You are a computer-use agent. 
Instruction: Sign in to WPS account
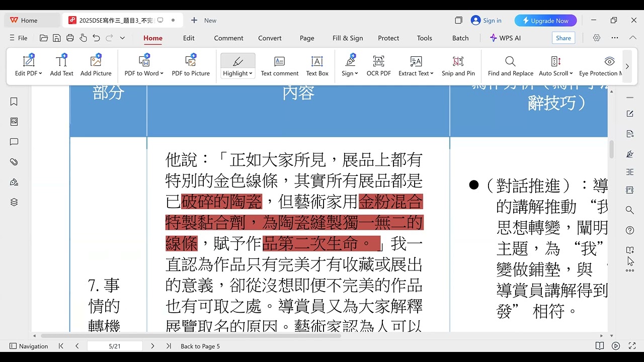(486, 21)
